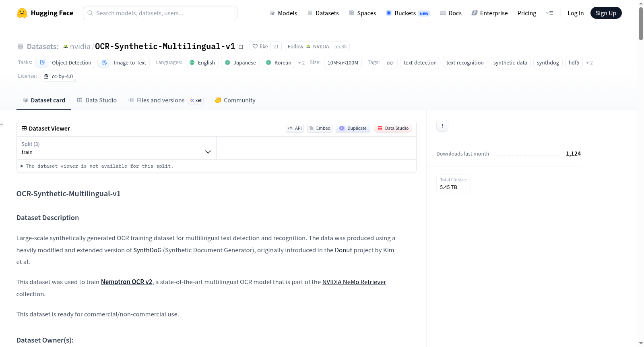Open the NVIDIA NeMo Retriever link
This screenshot has height=347, width=644.
pyautogui.click(x=354, y=282)
